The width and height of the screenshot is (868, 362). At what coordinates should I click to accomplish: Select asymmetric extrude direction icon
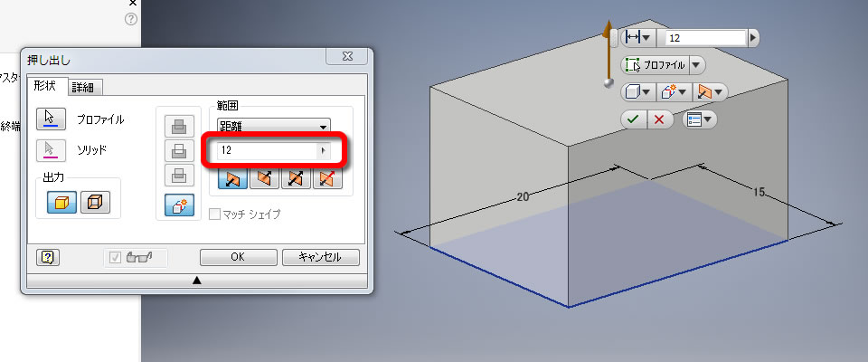point(327,178)
